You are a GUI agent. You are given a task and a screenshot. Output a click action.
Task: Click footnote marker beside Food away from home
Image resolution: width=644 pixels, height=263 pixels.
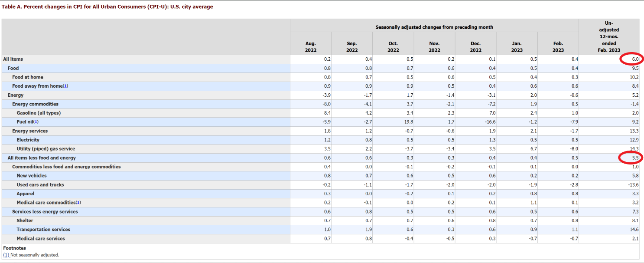coord(65,86)
